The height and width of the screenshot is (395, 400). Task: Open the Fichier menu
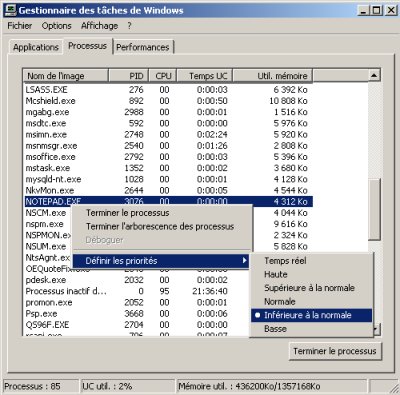20,26
